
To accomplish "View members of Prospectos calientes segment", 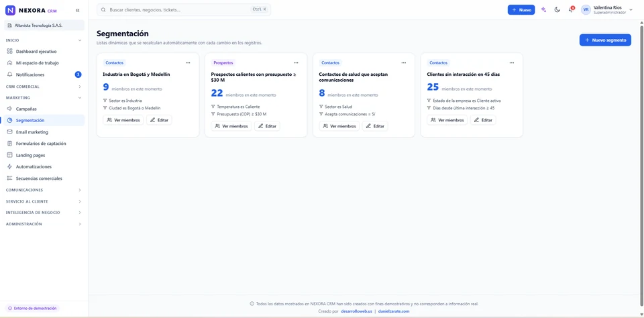I will pyautogui.click(x=231, y=126).
